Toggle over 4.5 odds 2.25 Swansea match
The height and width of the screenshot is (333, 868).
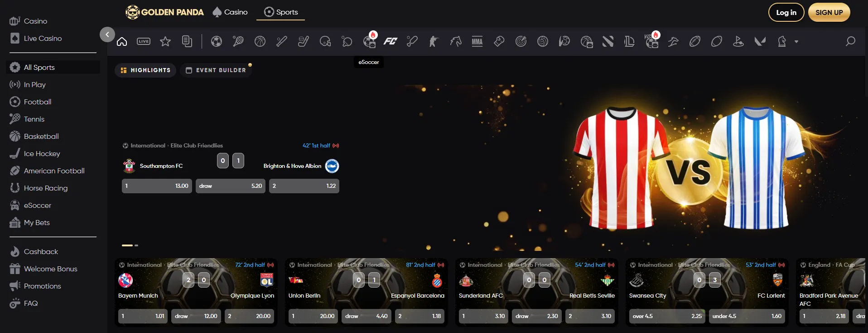pyautogui.click(x=667, y=316)
